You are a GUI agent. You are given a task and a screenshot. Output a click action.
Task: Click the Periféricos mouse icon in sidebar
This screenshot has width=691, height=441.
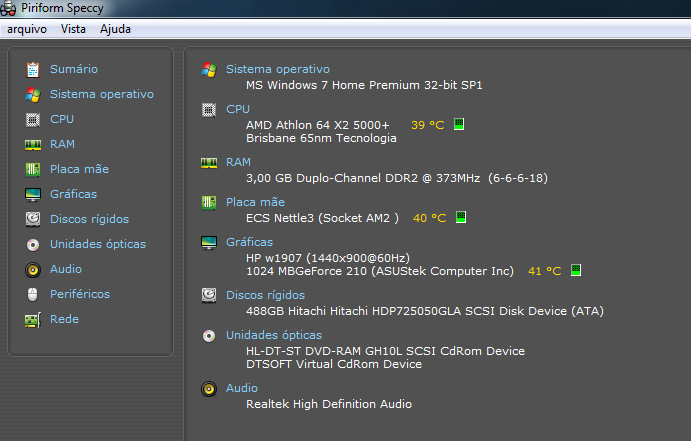tap(33, 294)
